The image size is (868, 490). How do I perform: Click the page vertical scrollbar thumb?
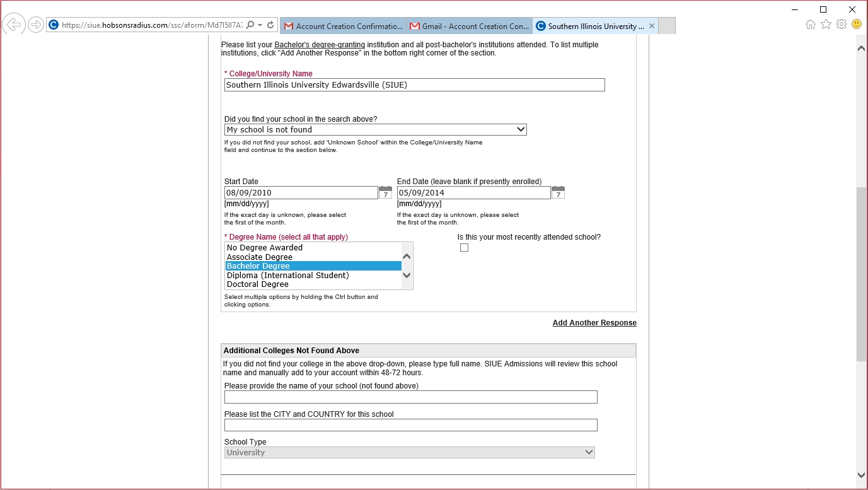861,274
